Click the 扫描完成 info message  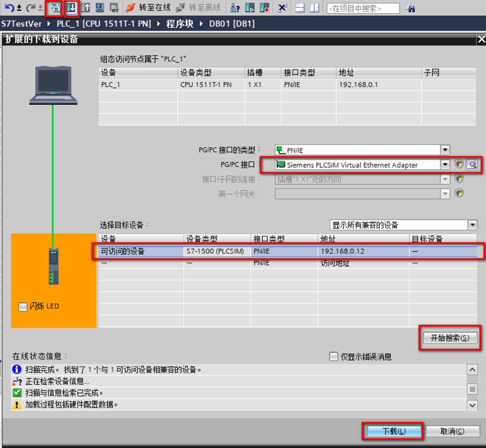[x=113, y=370]
